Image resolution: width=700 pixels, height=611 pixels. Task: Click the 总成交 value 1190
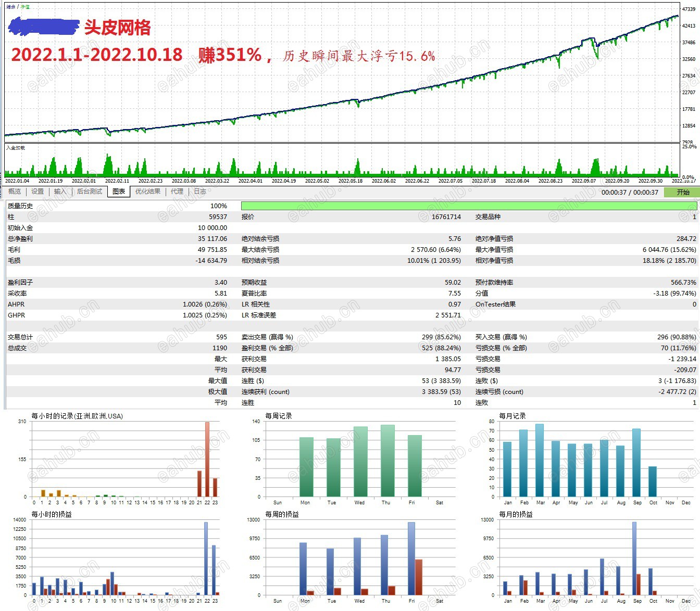[x=220, y=348]
